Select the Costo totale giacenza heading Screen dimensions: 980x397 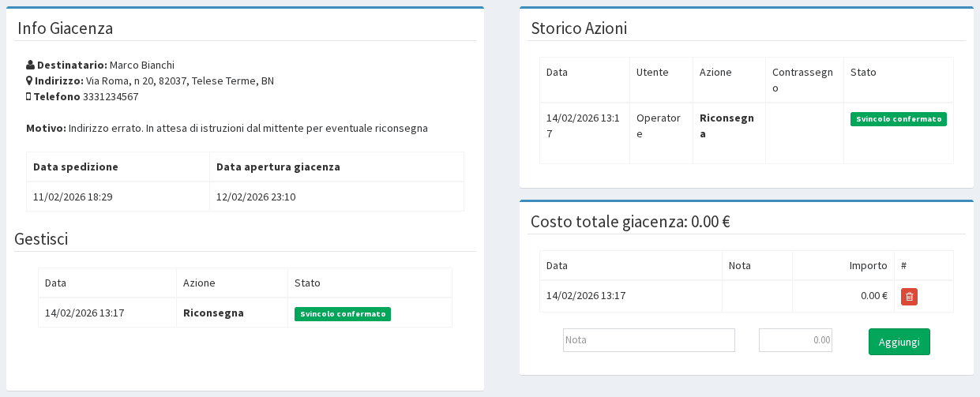(x=630, y=222)
